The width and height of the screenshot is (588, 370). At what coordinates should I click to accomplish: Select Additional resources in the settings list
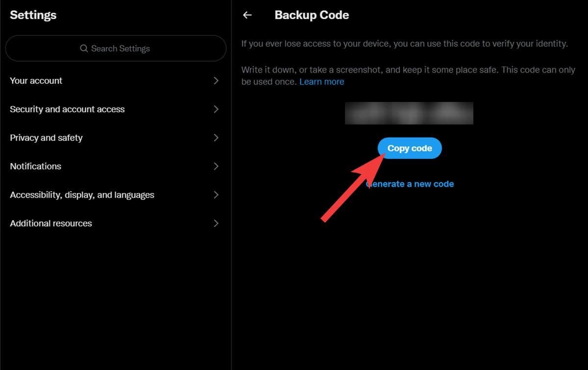point(51,223)
